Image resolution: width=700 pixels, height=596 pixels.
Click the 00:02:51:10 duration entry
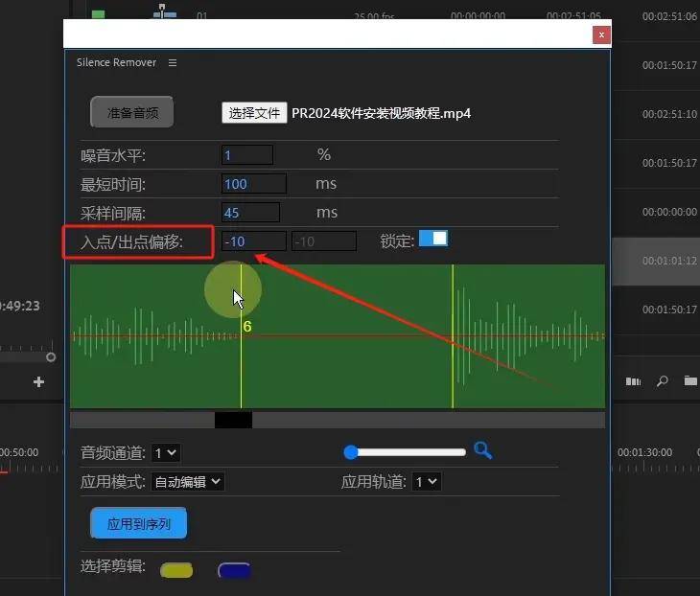(669, 114)
